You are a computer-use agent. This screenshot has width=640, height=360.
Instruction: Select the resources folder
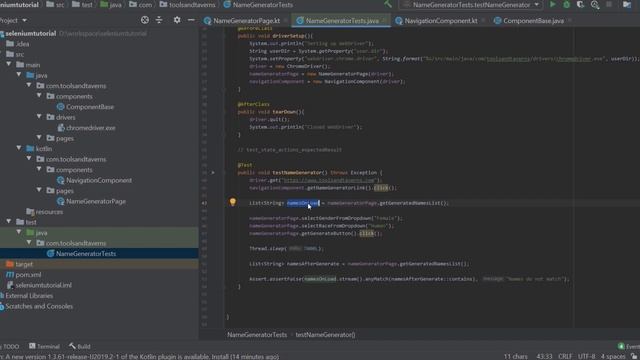point(49,212)
